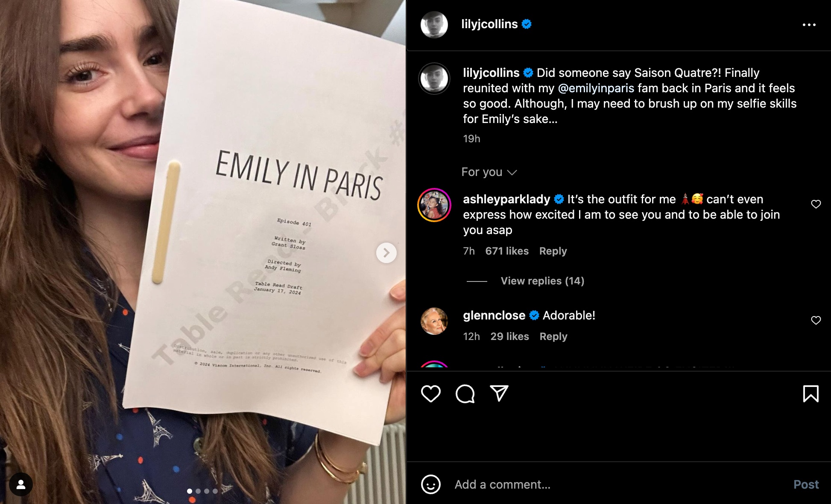Share the post via paper plane icon

click(499, 393)
